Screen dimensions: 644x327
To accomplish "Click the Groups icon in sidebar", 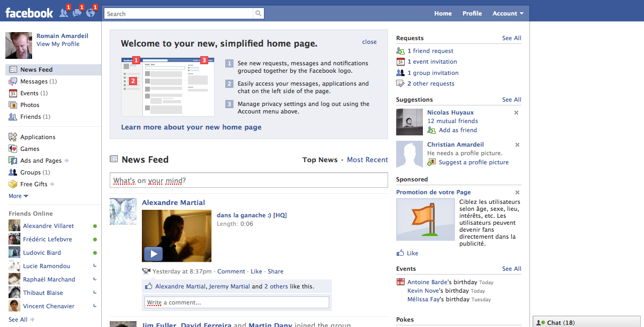I will pos(13,172).
